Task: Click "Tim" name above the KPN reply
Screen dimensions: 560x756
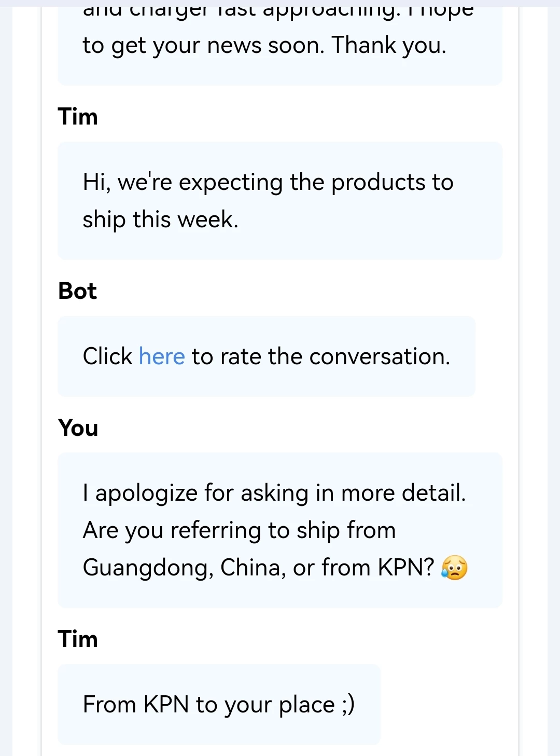Action: pyautogui.click(x=78, y=639)
